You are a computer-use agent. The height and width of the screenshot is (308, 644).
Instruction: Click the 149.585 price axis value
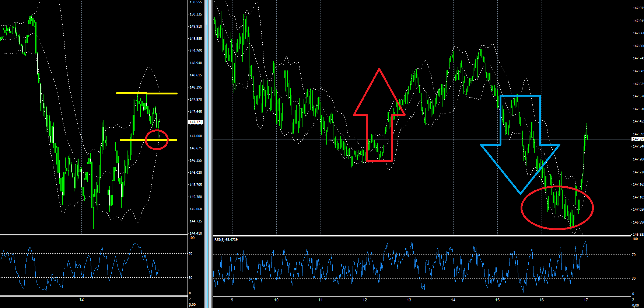coord(196,39)
